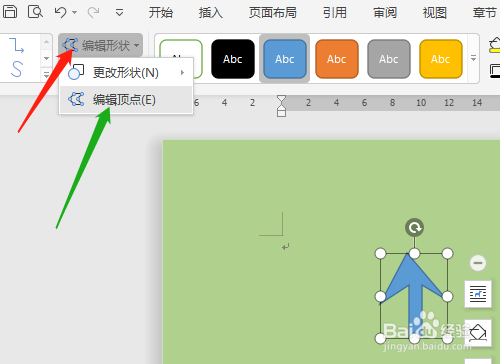Screen dimensions: 500x364
Task: Collapse the floating shape toolbar minus button
Action: tap(478, 263)
